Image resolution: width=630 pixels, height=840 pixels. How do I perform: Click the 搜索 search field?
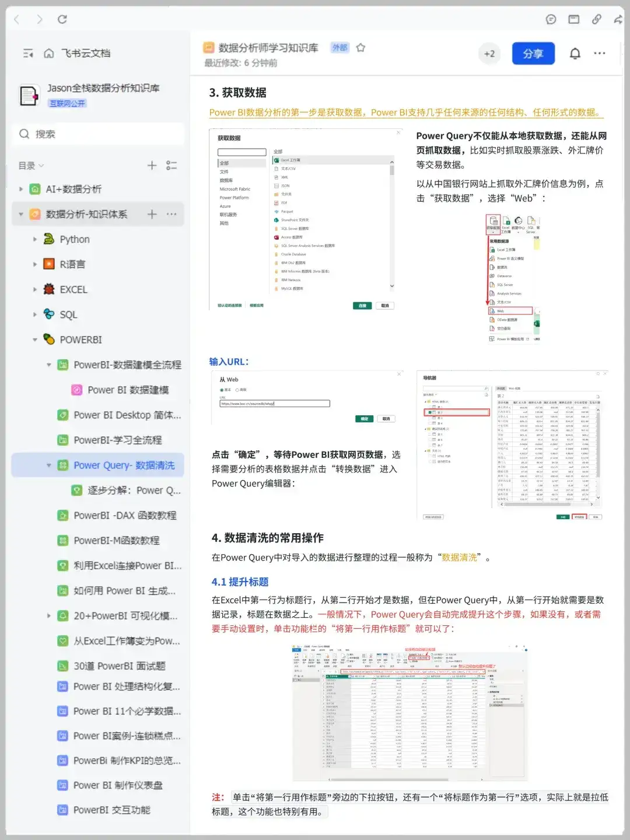coord(97,134)
